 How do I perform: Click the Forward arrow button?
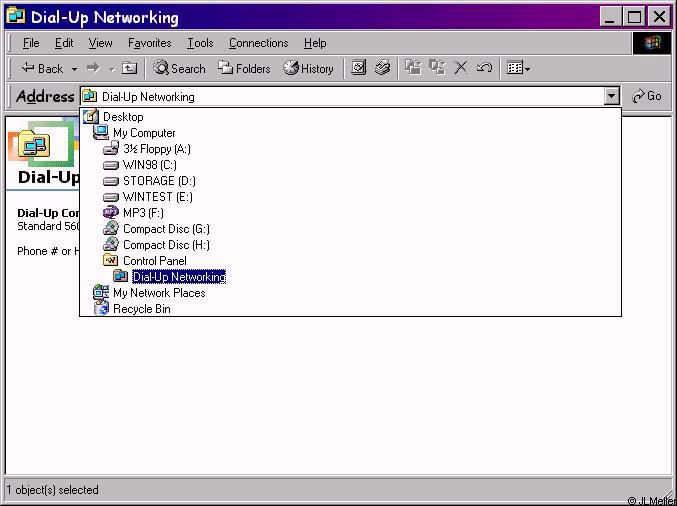(93, 68)
